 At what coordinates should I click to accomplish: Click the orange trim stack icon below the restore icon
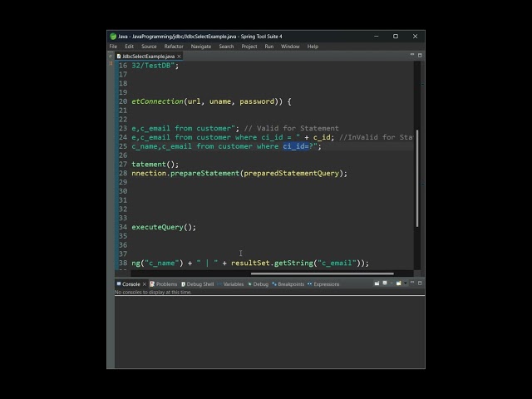(x=111, y=63)
